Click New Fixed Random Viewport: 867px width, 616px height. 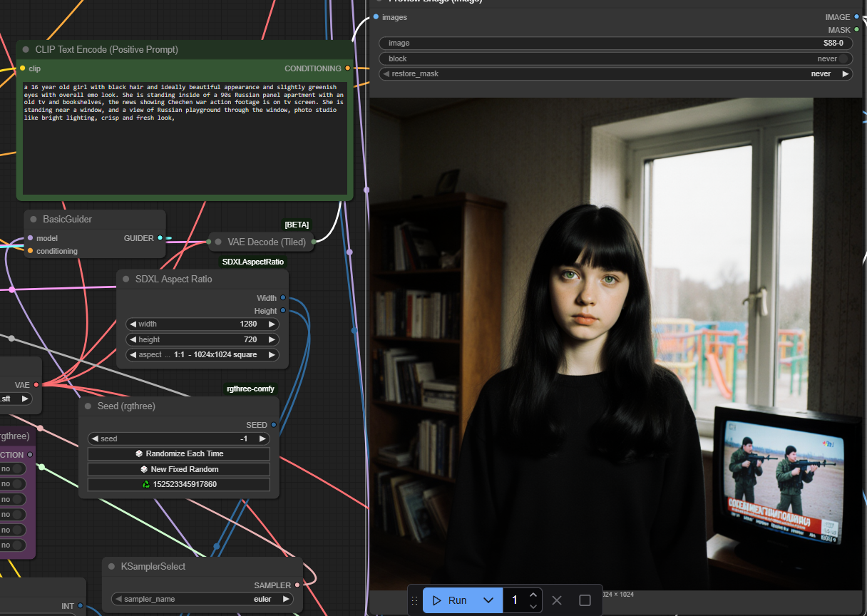click(179, 469)
